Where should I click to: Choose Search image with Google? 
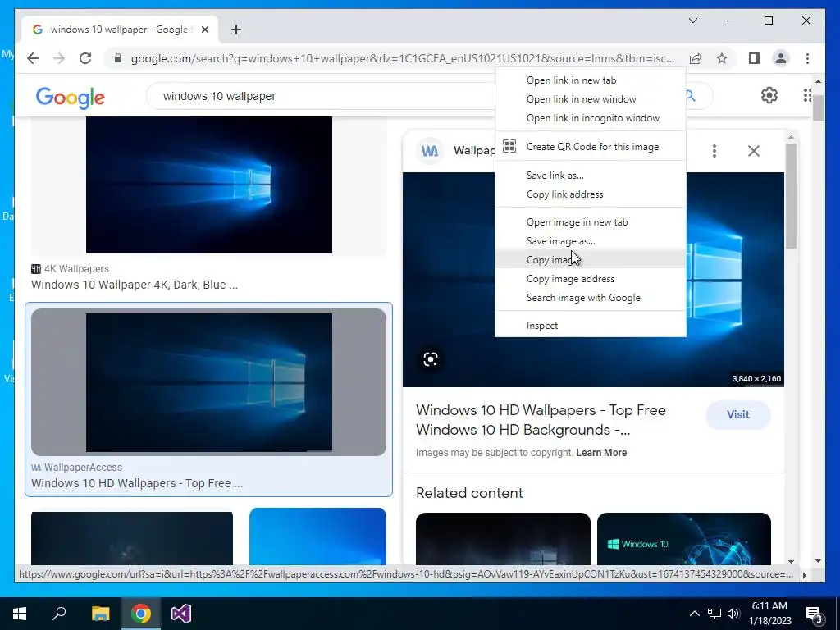591,298
